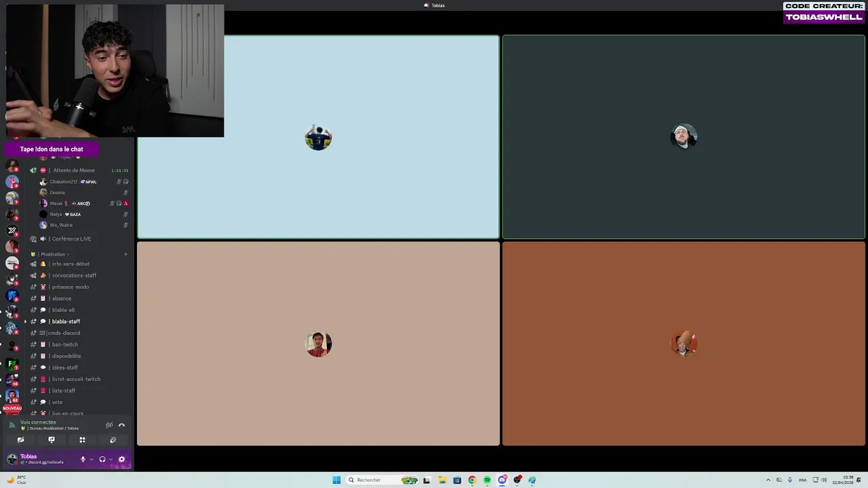Open the idées-staff channel
Viewport: 868px width, 488px height.
pos(79,367)
